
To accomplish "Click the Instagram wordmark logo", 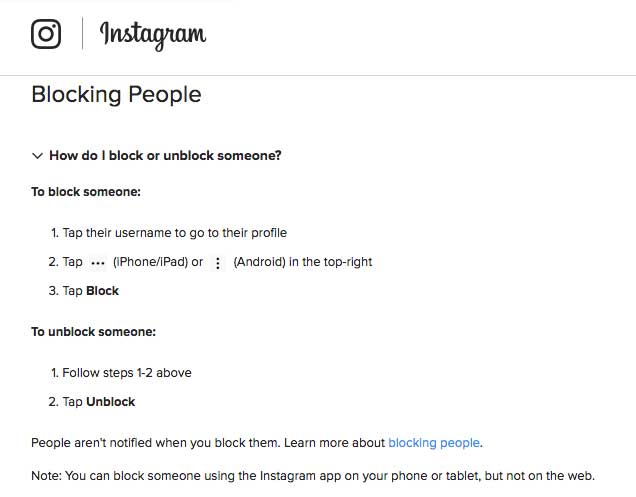I will tap(153, 36).
